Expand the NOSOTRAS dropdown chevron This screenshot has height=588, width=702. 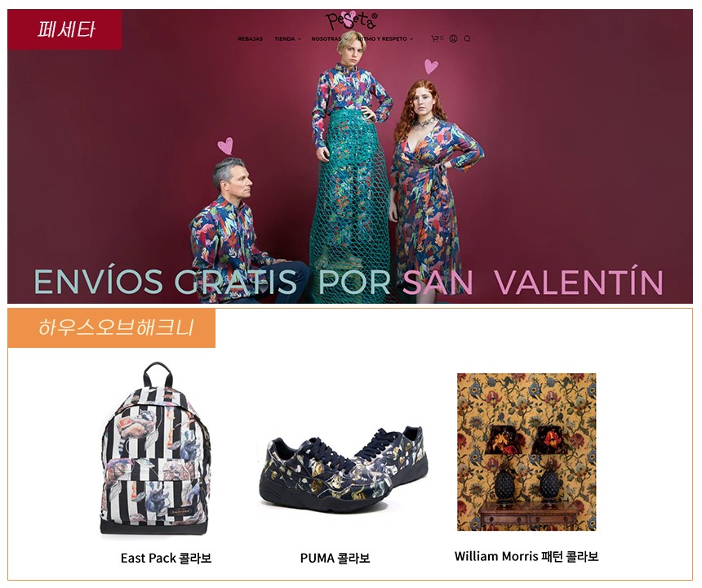(x=345, y=39)
